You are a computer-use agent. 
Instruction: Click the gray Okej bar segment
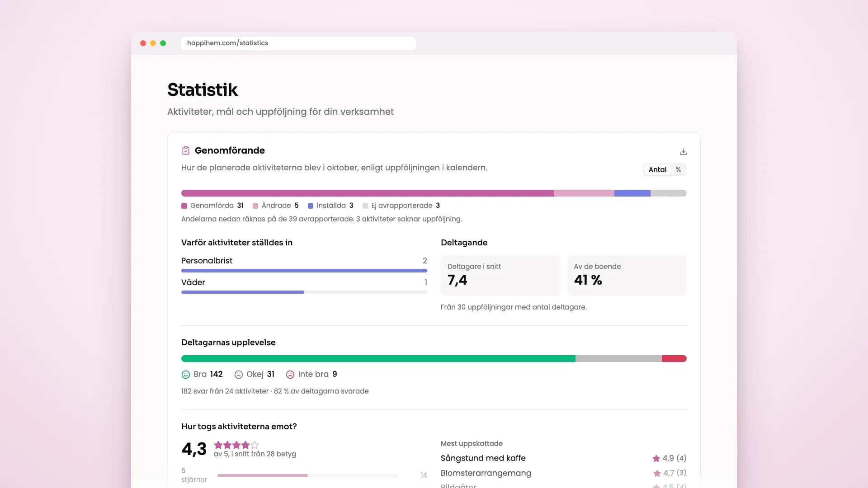(x=618, y=359)
